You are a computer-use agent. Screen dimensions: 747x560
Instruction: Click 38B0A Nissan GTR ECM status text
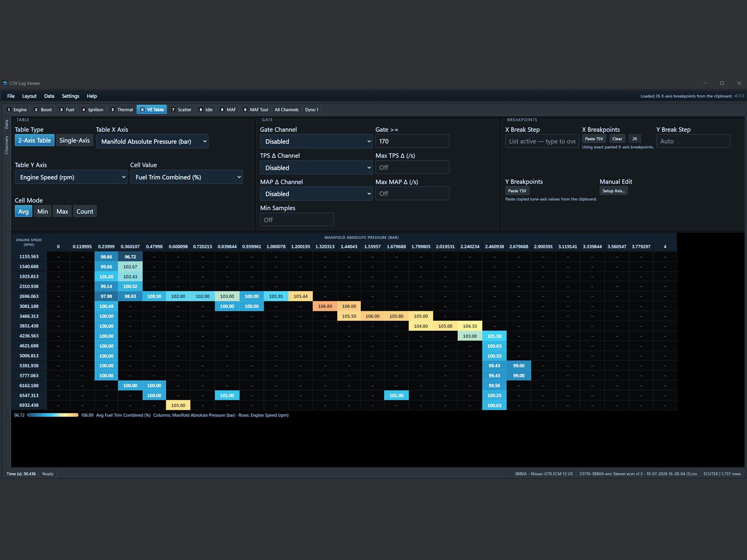coord(544,474)
